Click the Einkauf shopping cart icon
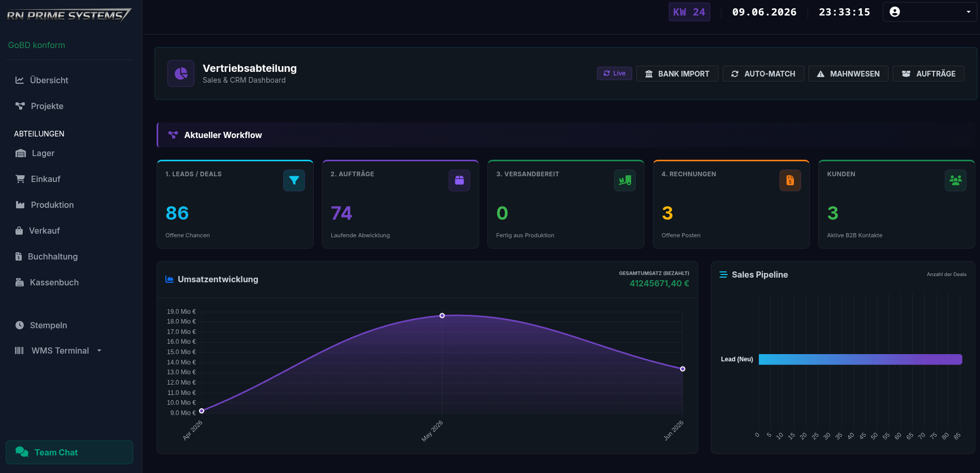980x473 pixels. pos(20,179)
